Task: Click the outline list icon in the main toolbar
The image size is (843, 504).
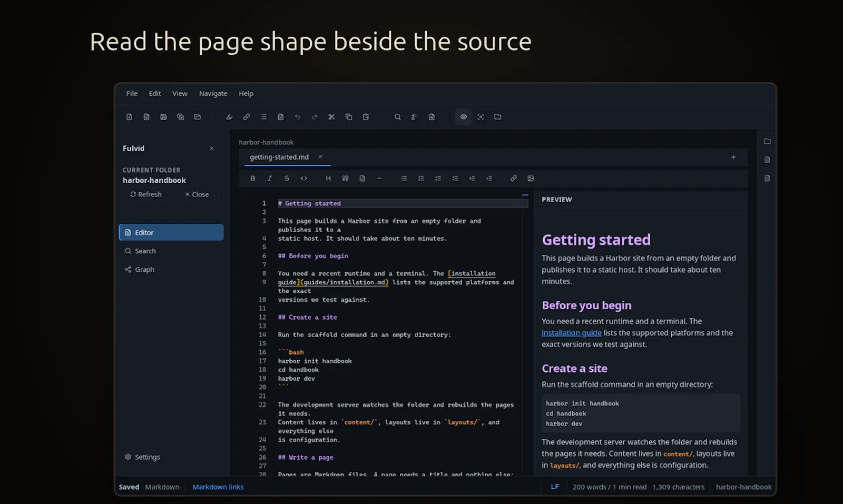Action: (x=263, y=117)
